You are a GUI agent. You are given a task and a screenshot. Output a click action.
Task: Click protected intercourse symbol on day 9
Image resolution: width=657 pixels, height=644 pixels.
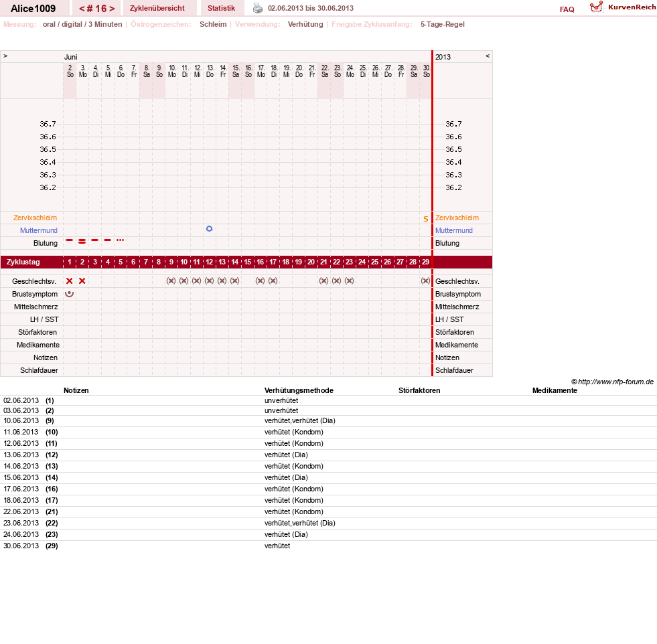click(171, 280)
